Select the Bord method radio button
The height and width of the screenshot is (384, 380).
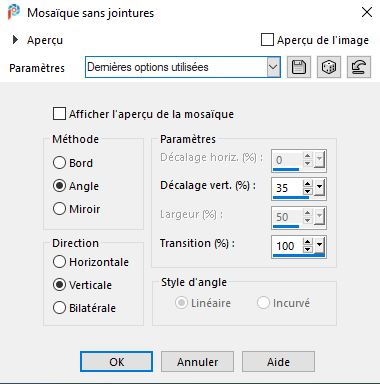[59, 163]
